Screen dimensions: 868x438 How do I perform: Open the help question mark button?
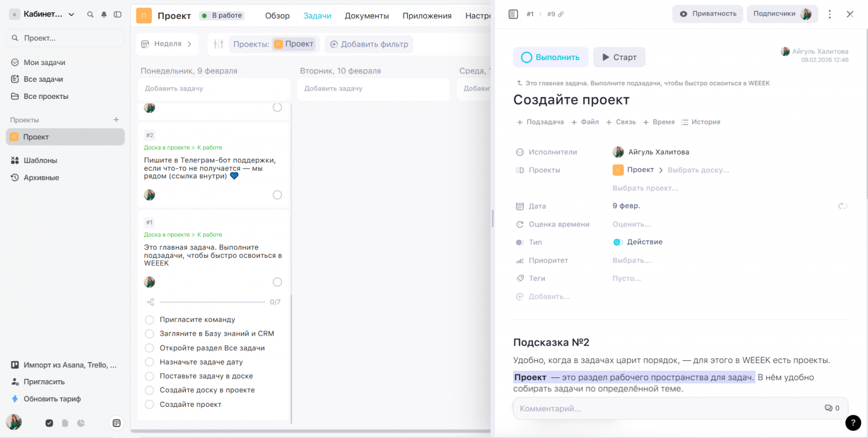point(853,423)
